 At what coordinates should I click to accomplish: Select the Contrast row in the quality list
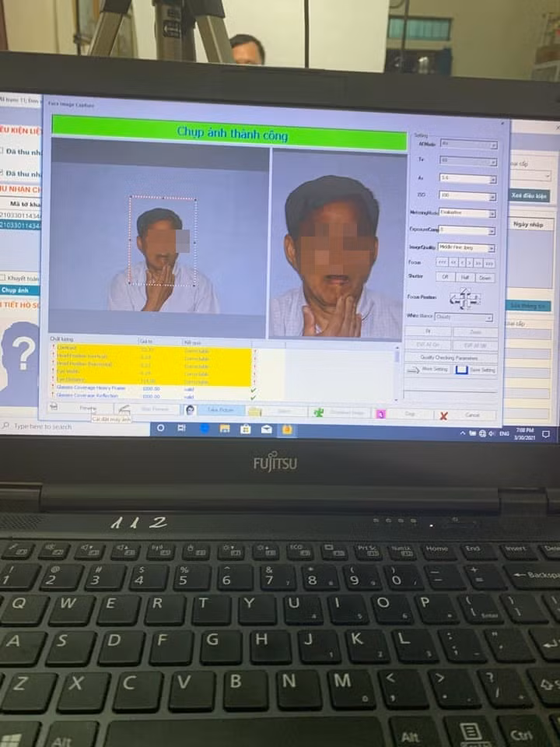[x=152, y=349]
